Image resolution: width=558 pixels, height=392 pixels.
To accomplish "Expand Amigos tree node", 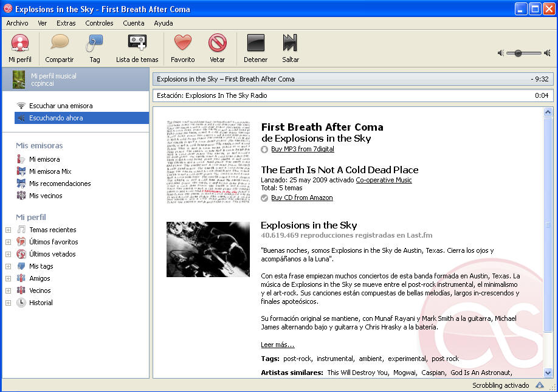I will click(8, 278).
